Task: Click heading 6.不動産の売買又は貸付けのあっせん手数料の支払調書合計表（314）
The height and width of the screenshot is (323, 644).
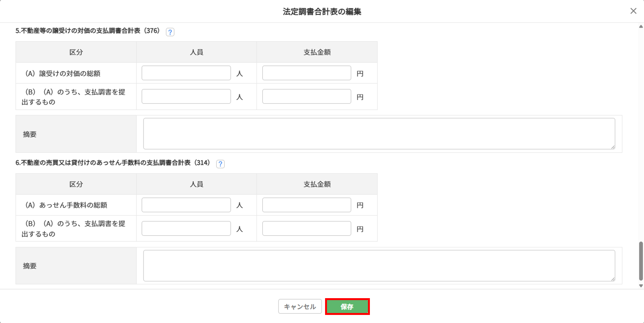Action: point(113,163)
